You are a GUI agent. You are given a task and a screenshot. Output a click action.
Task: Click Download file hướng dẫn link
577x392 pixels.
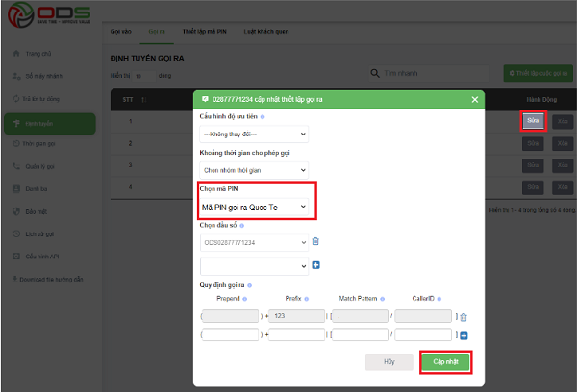51,280
